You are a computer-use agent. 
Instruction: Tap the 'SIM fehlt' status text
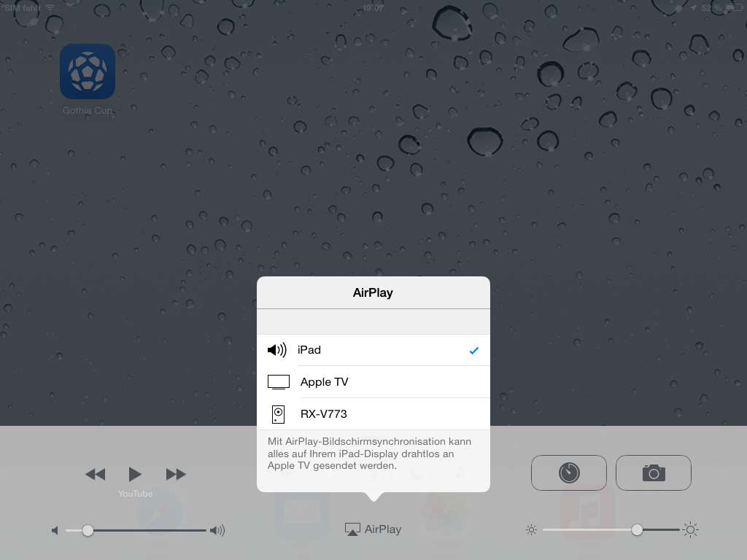23,7
